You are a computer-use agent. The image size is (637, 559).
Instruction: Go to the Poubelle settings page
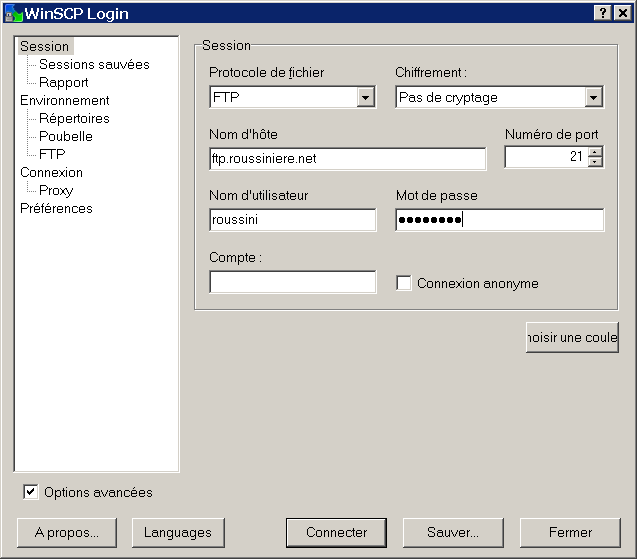(x=66, y=136)
